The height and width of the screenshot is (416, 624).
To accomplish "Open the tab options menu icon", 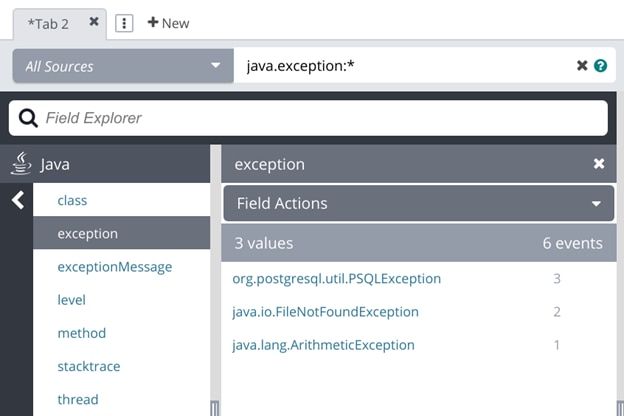I will [x=124, y=23].
